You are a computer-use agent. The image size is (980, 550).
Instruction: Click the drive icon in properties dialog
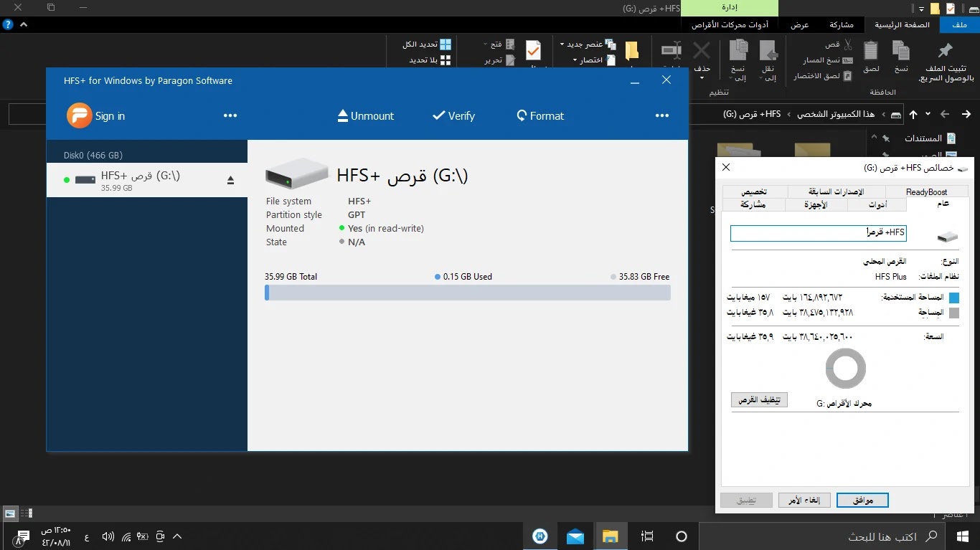948,237
